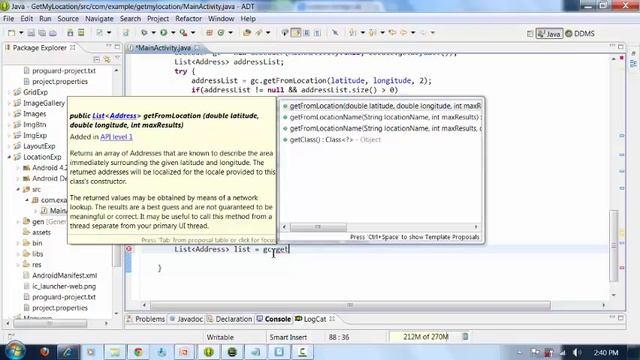Viewport: 640px width, 360px height.
Task: Select getFromLocation(double latitude...) proposal
Action: (x=381, y=106)
